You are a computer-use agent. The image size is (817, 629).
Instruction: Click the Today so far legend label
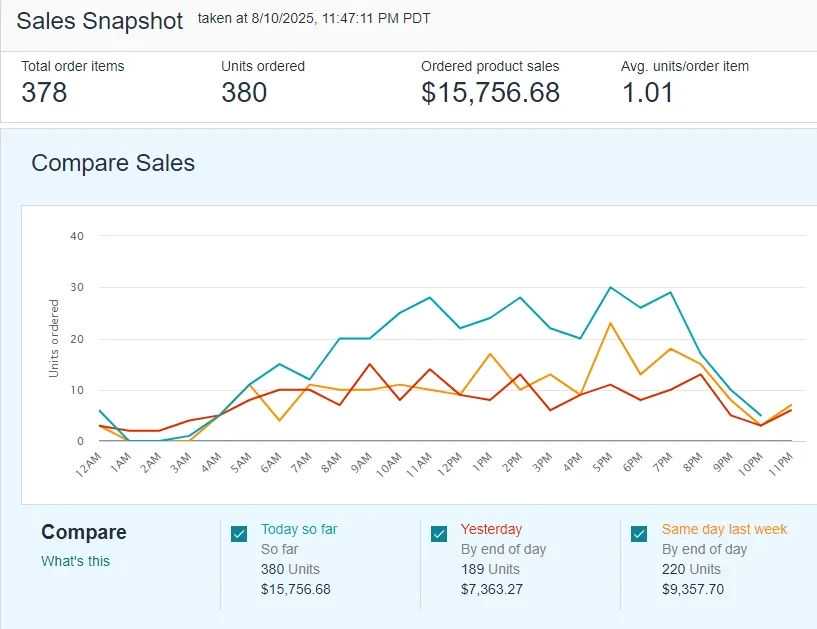pyautogui.click(x=306, y=529)
